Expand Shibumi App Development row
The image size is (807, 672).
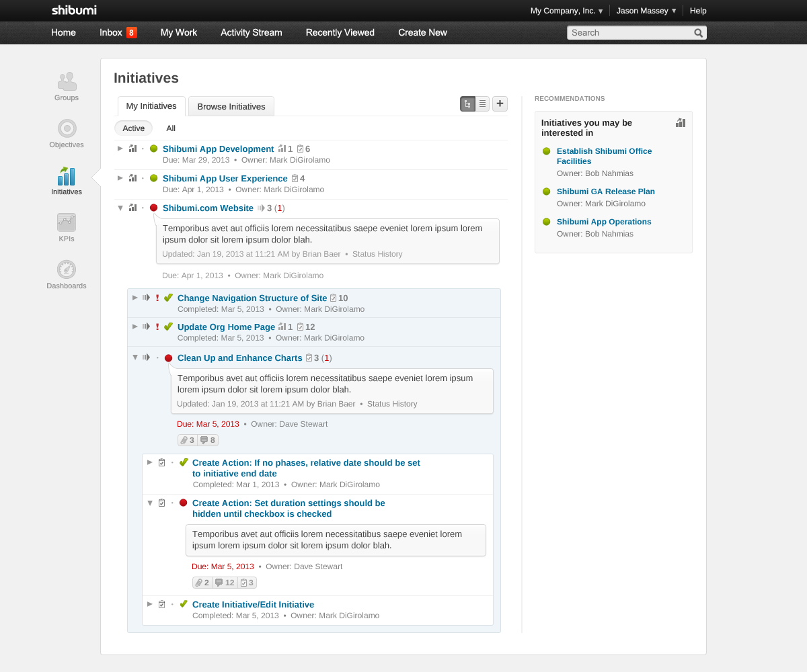120,148
